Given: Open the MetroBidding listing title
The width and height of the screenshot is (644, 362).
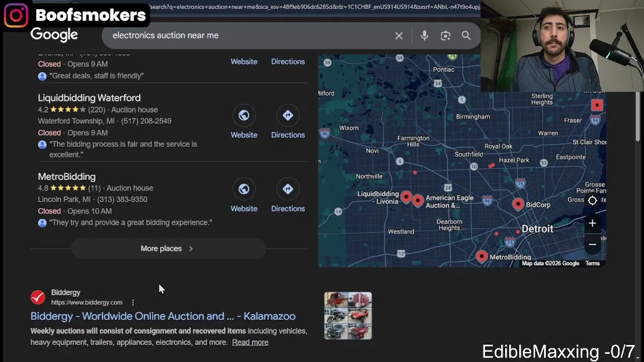Looking at the screenshot, I should [66, 176].
